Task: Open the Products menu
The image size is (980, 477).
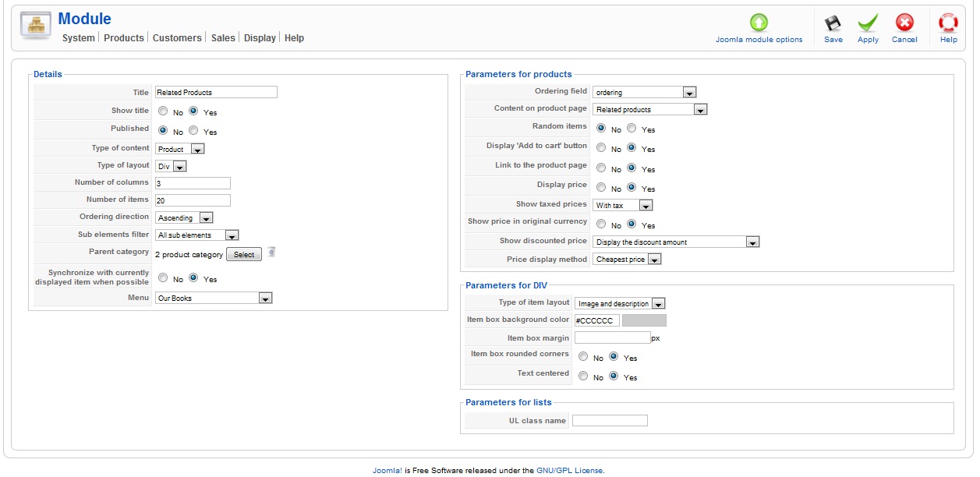Action: pos(124,38)
